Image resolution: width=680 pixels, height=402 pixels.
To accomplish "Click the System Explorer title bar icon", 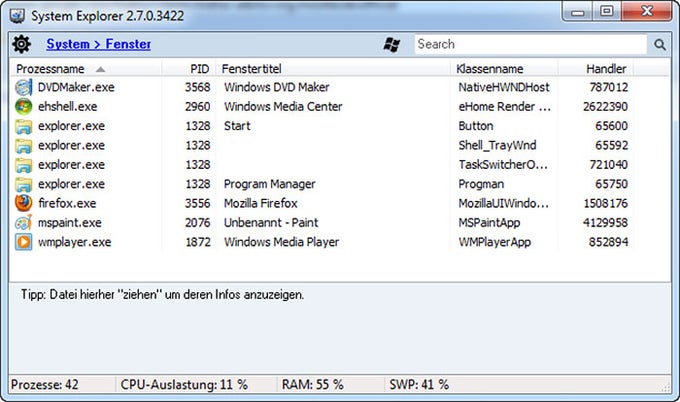I will click(x=17, y=16).
